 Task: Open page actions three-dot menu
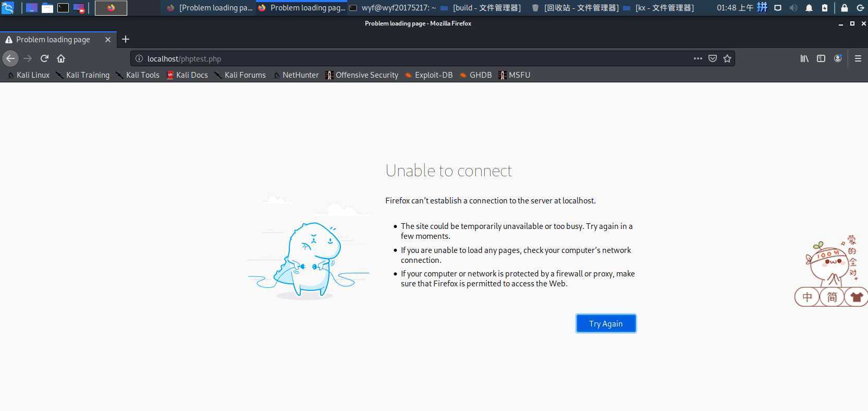(698, 58)
